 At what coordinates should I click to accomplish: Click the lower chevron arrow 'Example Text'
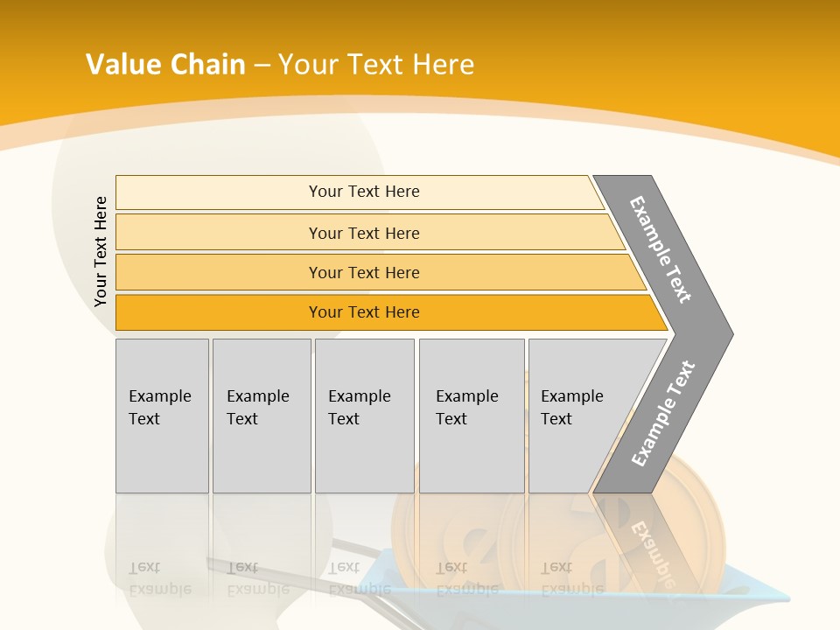(662, 414)
